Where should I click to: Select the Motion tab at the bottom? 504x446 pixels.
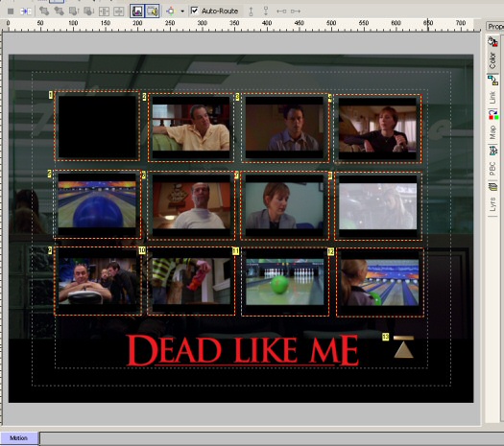(18, 438)
